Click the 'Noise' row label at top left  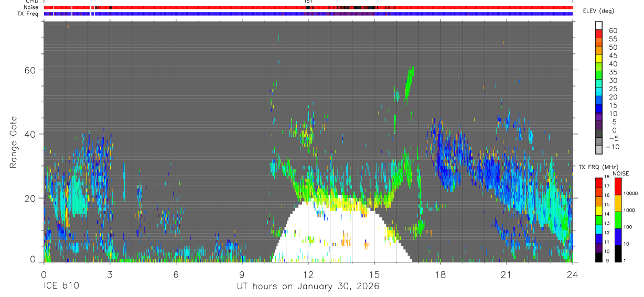coord(31,7)
